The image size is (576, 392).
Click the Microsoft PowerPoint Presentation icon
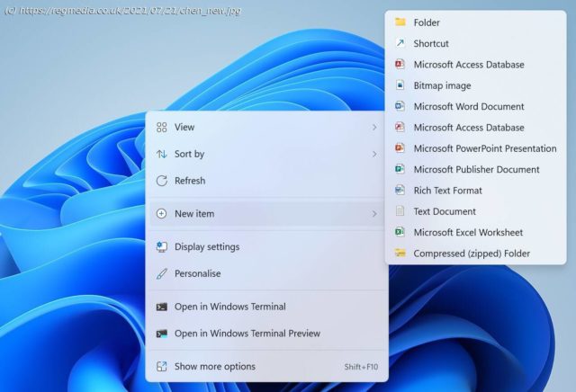coord(400,148)
